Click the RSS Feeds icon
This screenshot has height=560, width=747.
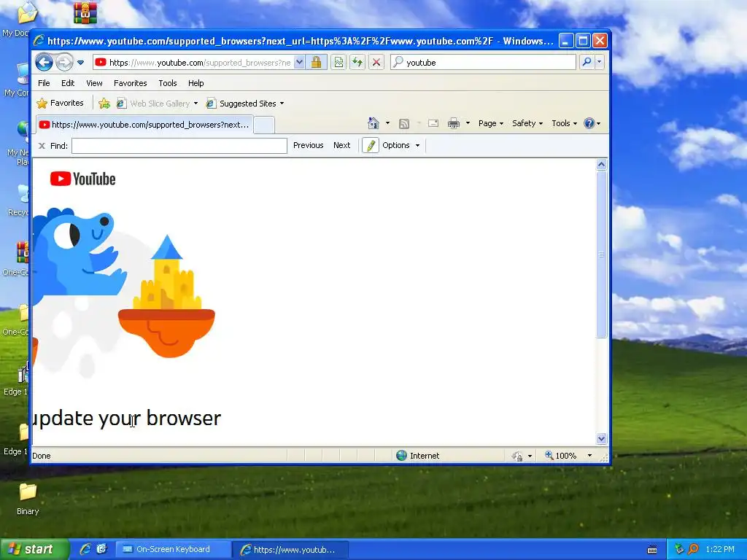[x=404, y=124]
